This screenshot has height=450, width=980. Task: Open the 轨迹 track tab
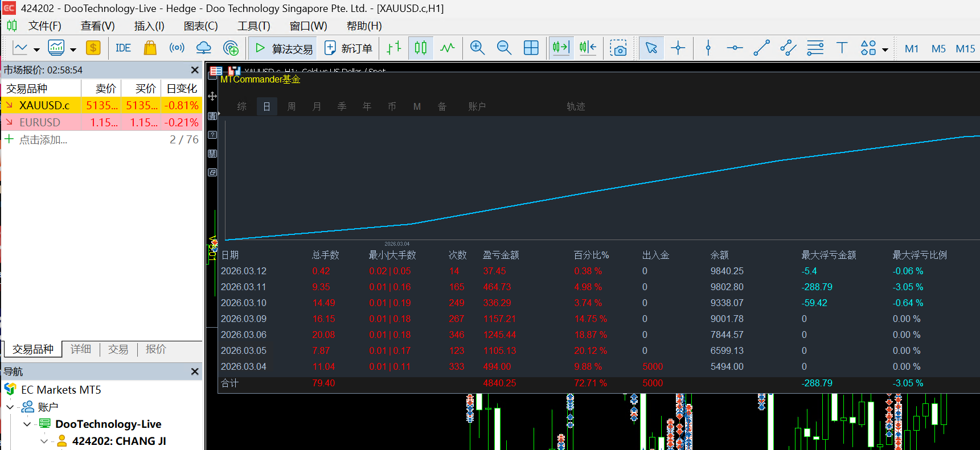click(x=576, y=106)
